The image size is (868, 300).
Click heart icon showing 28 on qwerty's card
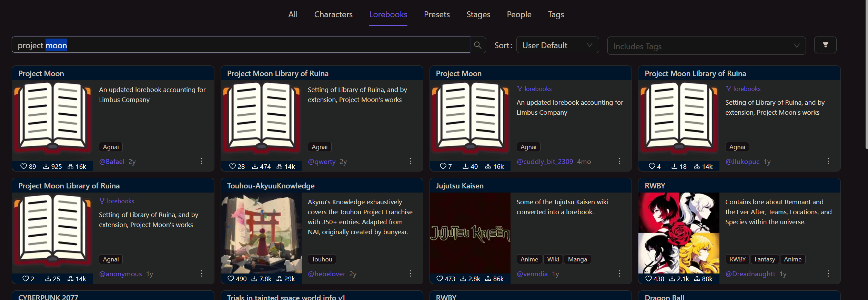point(233,166)
